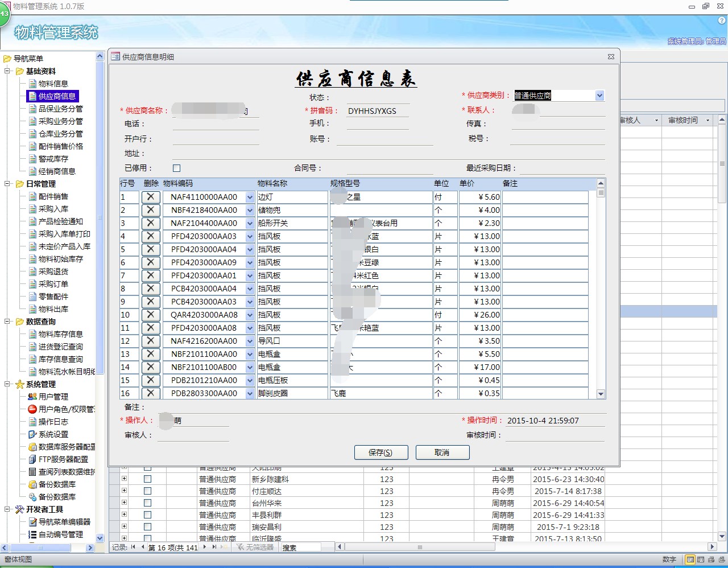Open material code dropdown for NAF4110000AA00

point(250,197)
